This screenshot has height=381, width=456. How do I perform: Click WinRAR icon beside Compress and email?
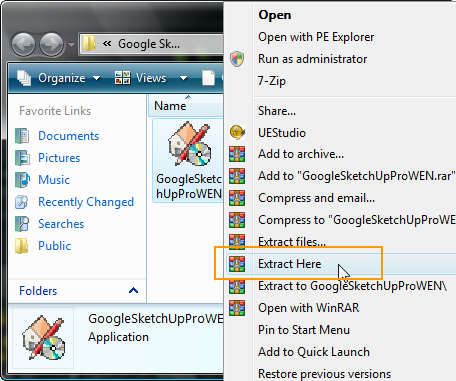237,198
